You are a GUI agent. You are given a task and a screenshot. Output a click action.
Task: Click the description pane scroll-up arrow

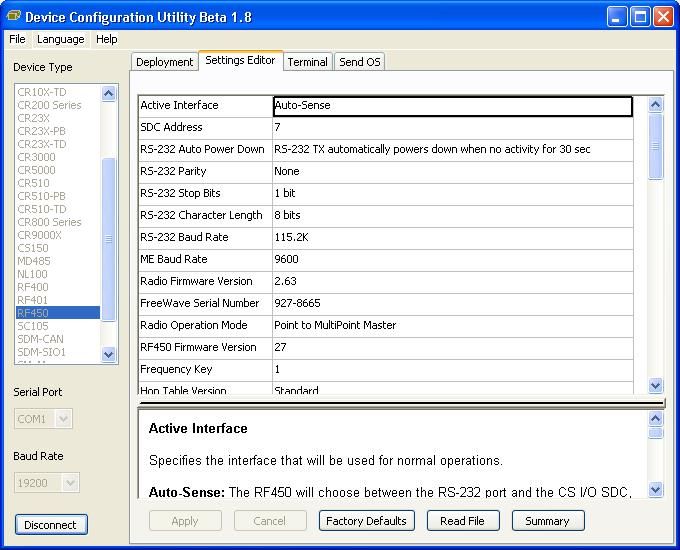(655, 419)
